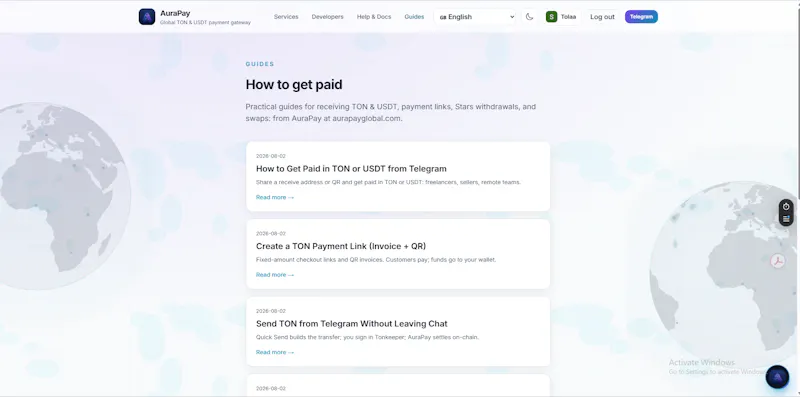This screenshot has height=397, width=800.
Task: Read more on Send TON from Telegram
Action: pyautogui.click(x=275, y=353)
